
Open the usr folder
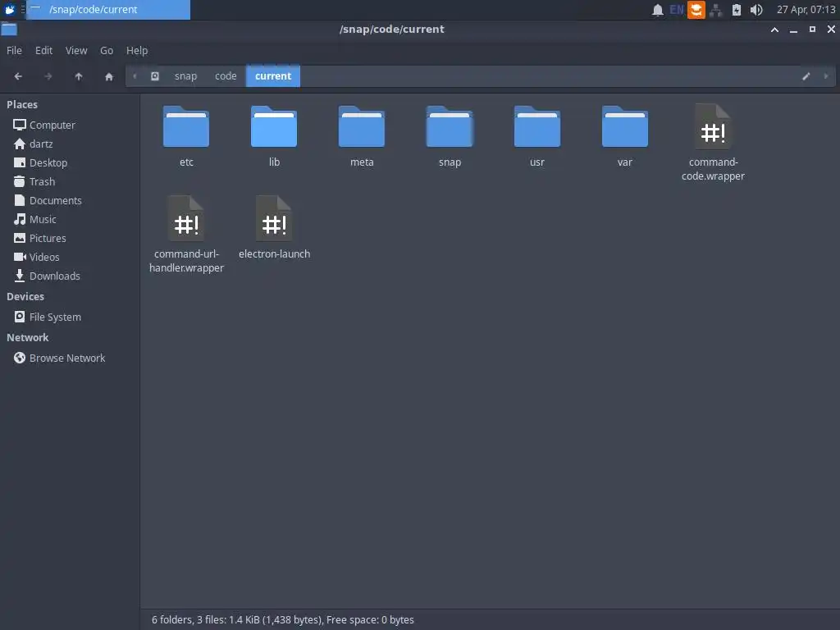pos(536,127)
